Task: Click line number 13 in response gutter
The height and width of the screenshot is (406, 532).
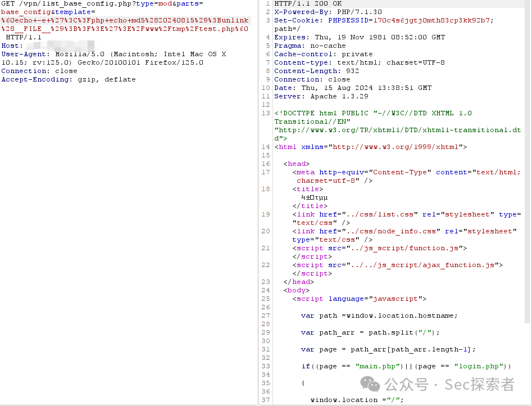Action: pos(266,113)
